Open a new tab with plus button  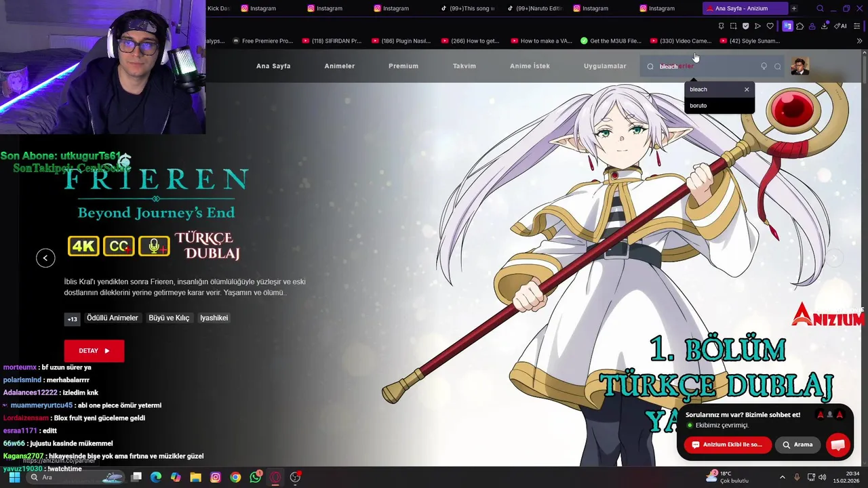pyautogui.click(x=794, y=8)
